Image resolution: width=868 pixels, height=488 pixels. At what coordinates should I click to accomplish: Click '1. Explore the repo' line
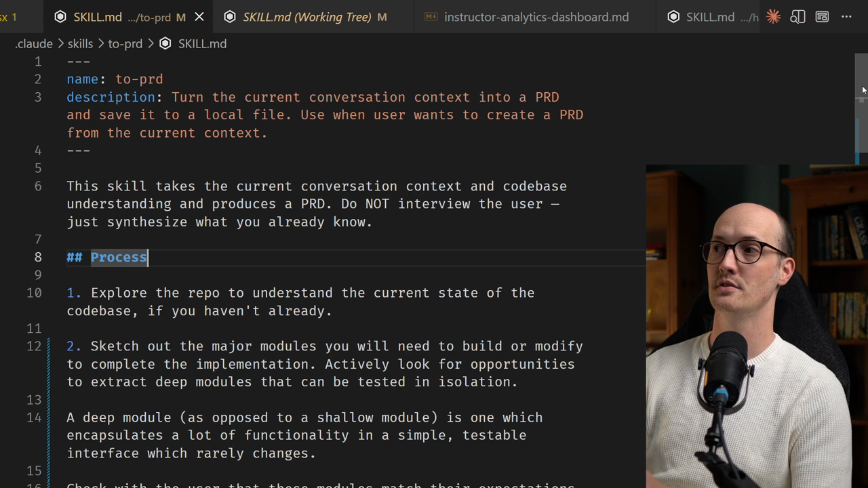pyautogui.click(x=300, y=293)
